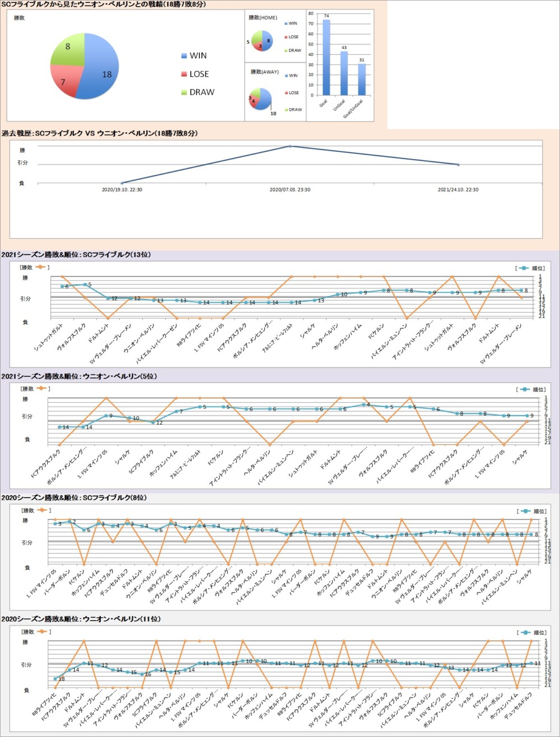Click heading 2020シーズン勝敗&順位: SCフライブルク(8位)
Screen dimensions: 560x737
click(74, 498)
